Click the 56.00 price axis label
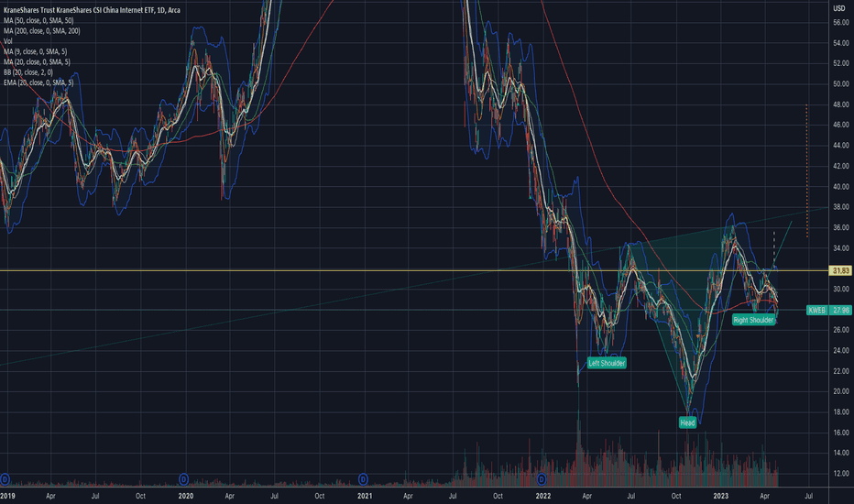Screen dimensions: 854x504 840,22
